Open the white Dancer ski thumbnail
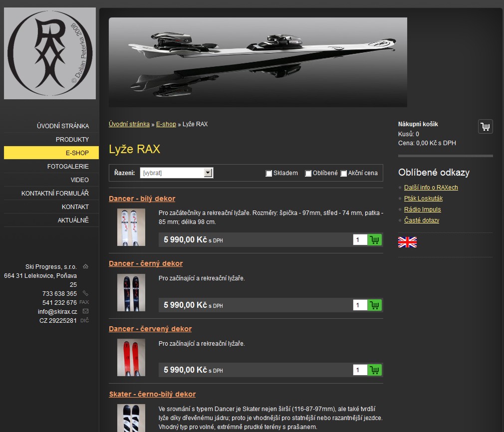 (131, 227)
